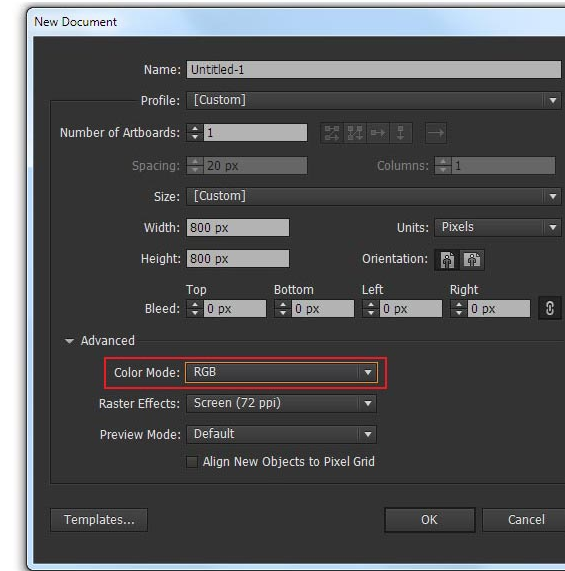
Task: Decrease Bottom bleed with down arrow
Action: tap(283, 313)
